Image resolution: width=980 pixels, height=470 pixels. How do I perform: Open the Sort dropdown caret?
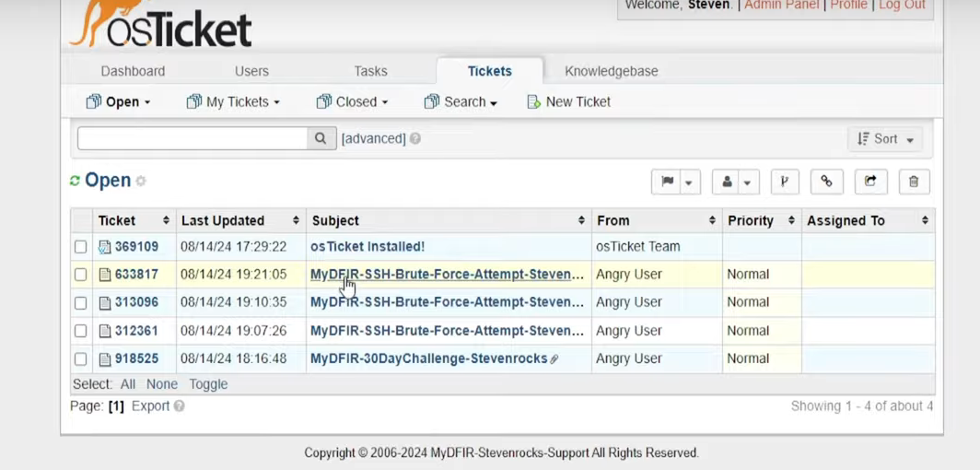(910, 140)
